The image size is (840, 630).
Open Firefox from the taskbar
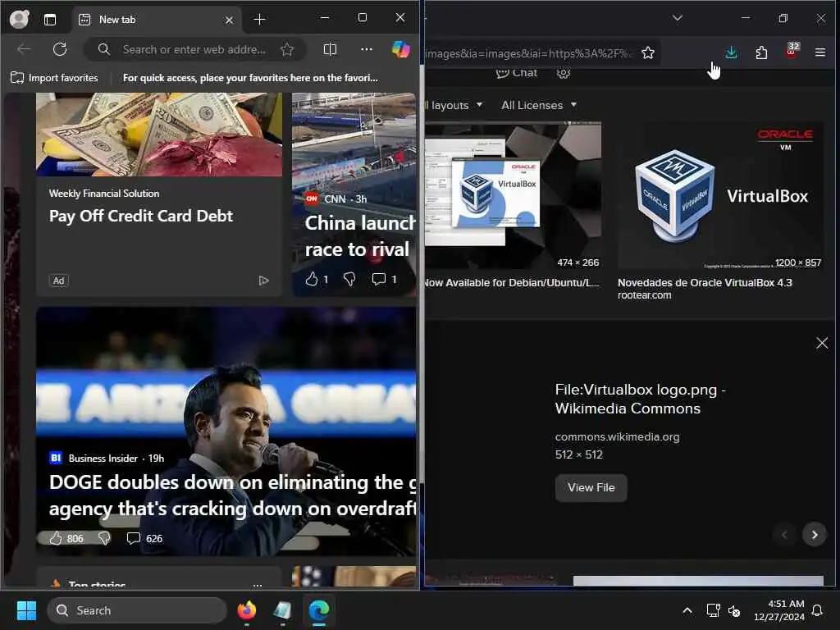246,610
